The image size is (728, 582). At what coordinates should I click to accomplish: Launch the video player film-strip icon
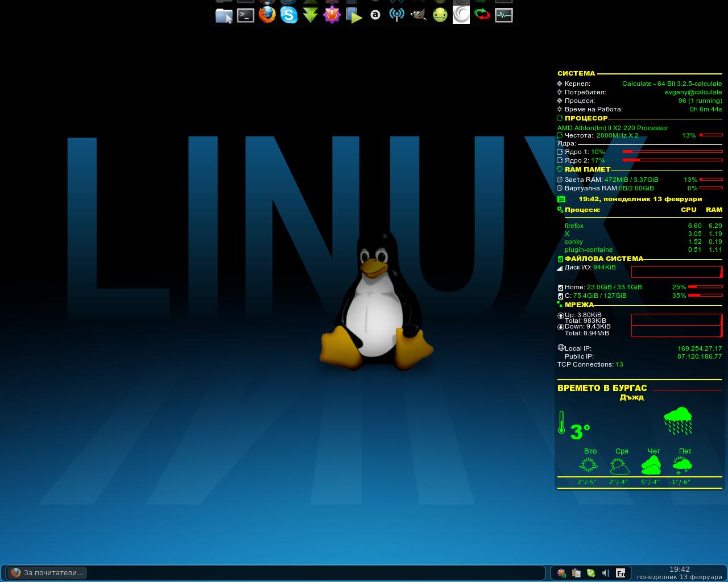(x=353, y=15)
